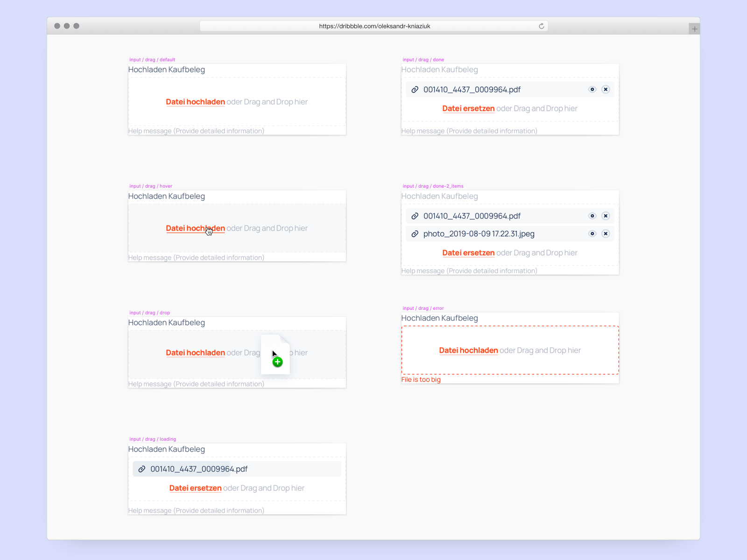Click paperclip icon next to photo_2019-08-09 17.22.31.jpeg
747x560 pixels.
[415, 234]
